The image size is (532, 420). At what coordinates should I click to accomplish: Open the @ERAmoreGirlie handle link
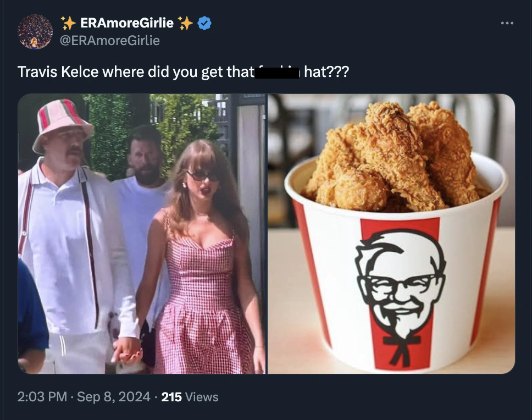pyautogui.click(x=109, y=40)
